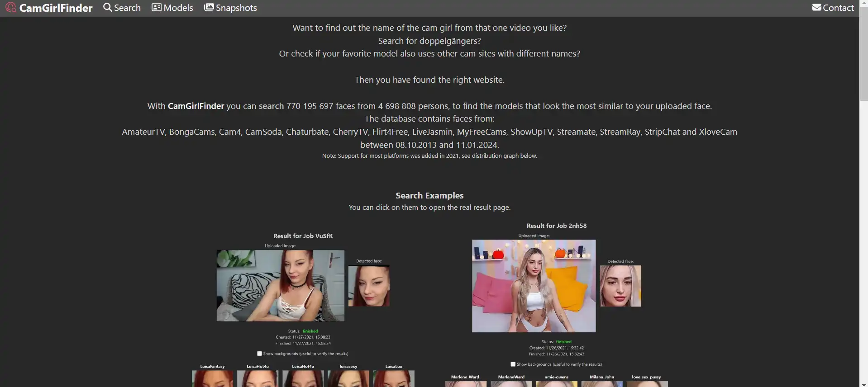Click the detected face thumbnail for Job VuSfK
The width and height of the screenshot is (868, 387).
click(369, 286)
